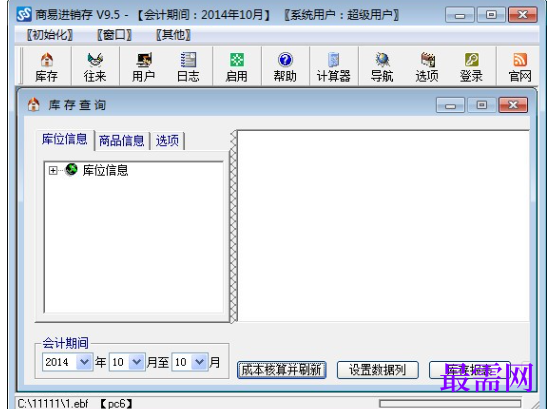Launch the 计算器 calculator icon
Screen dimensions: 552x409
pos(334,67)
